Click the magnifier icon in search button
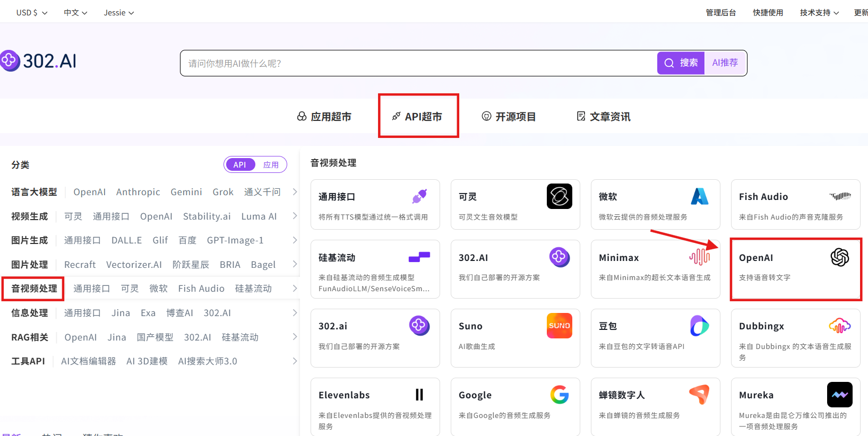The height and width of the screenshot is (436, 868). [x=669, y=63]
